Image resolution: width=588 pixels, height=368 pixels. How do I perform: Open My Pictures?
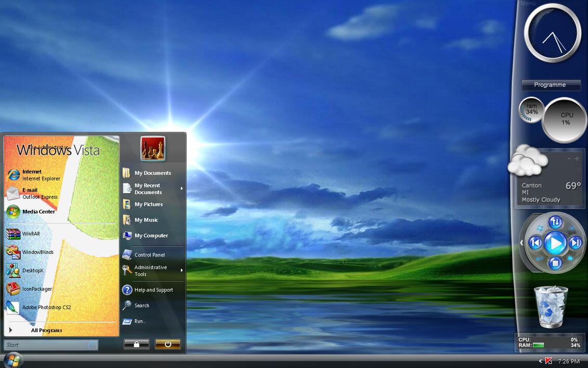coord(143,204)
